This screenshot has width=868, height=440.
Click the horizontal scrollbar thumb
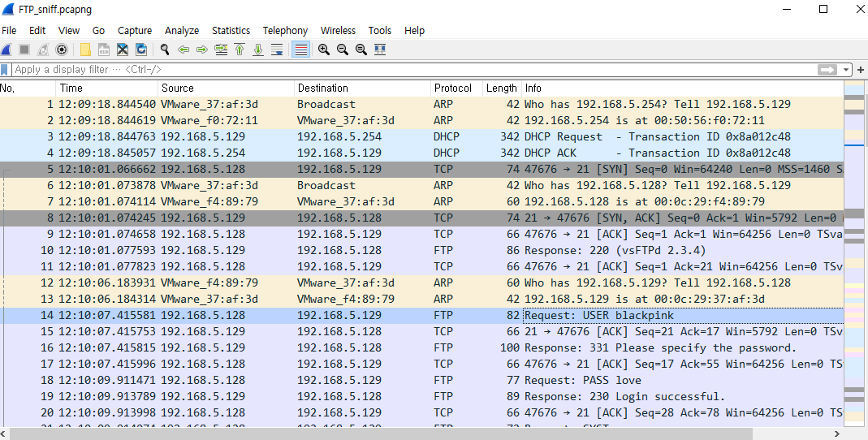[380, 434]
